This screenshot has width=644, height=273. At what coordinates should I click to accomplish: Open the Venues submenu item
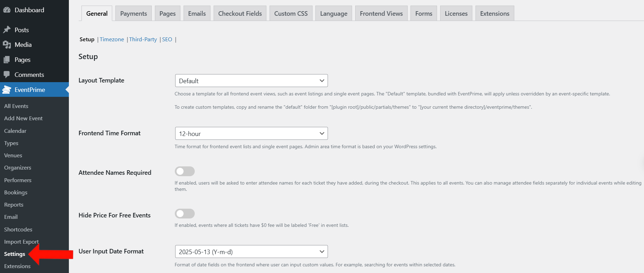[x=13, y=155]
